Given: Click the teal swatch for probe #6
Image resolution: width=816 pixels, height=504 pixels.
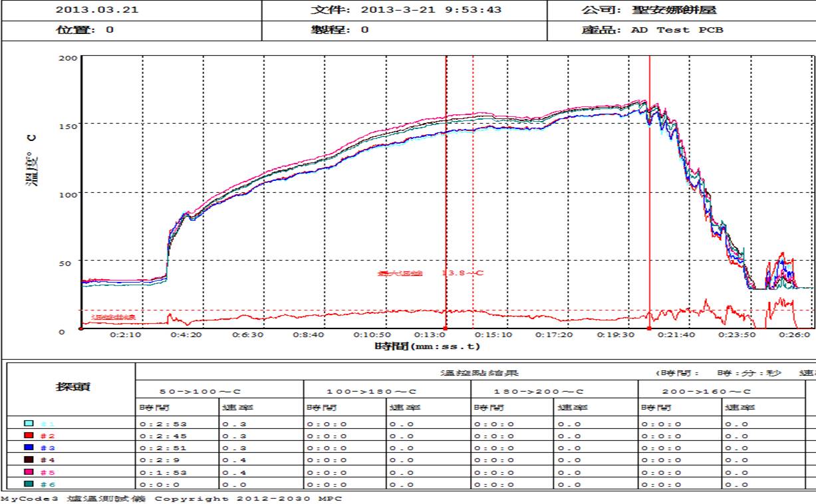Looking at the screenshot, I should tap(28, 484).
